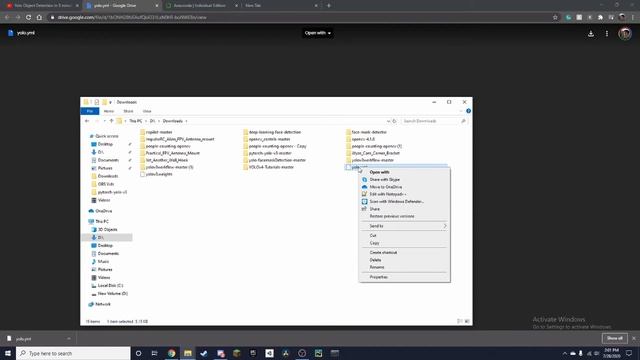640x360 pixels.
Task: Open Music under This PC
Action: tap(103, 262)
